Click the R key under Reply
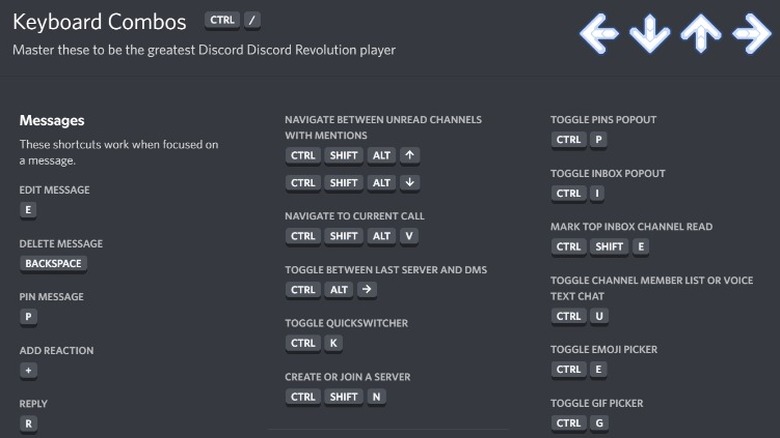The image size is (780, 438). [x=28, y=424]
